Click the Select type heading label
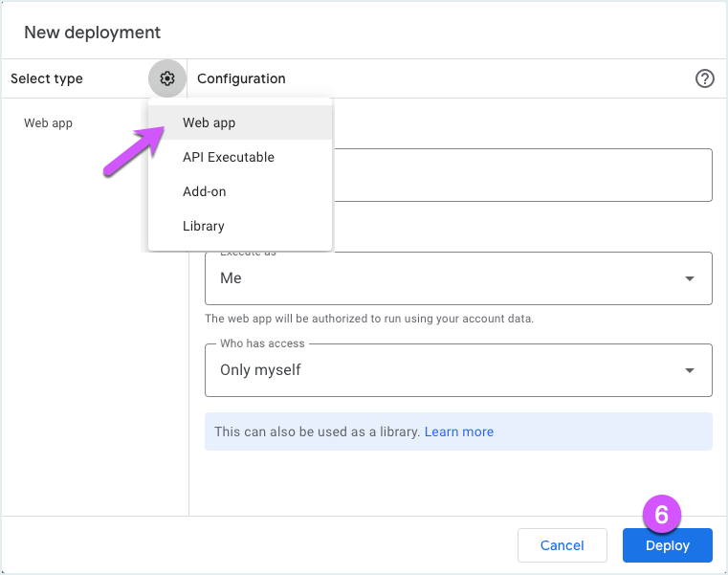The width and height of the screenshot is (728, 575). click(47, 78)
